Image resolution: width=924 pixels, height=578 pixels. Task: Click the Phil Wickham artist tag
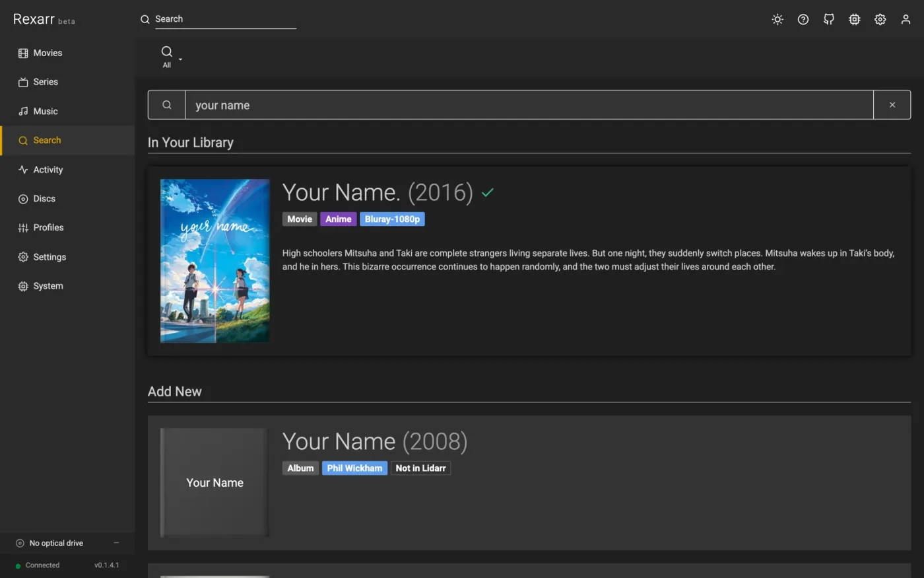354,468
